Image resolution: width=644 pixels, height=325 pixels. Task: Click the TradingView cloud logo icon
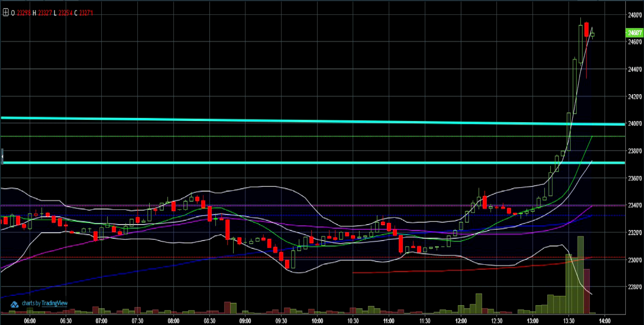pos(14,305)
